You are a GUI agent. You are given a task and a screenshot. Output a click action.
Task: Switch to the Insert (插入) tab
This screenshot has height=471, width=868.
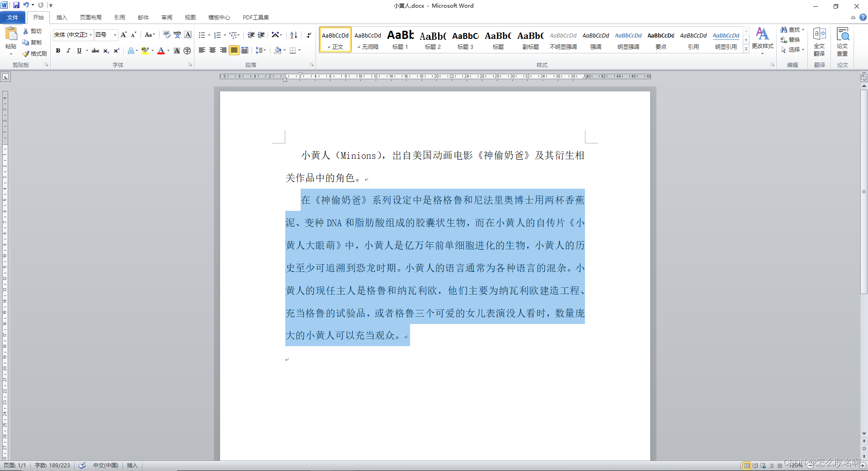pyautogui.click(x=61, y=18)
